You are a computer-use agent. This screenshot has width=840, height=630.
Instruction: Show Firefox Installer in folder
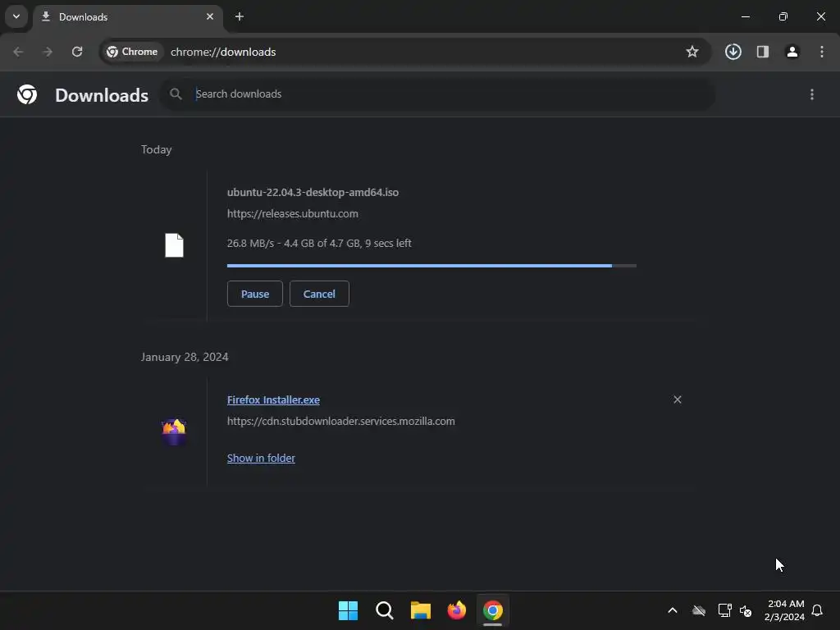pos(261,459)
